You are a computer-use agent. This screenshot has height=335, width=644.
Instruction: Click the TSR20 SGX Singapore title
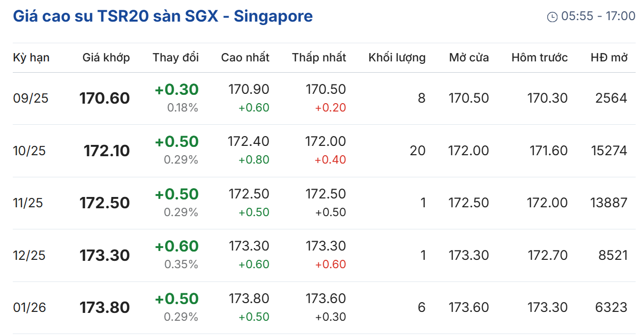pyautogui.click(x=163, y=16)
